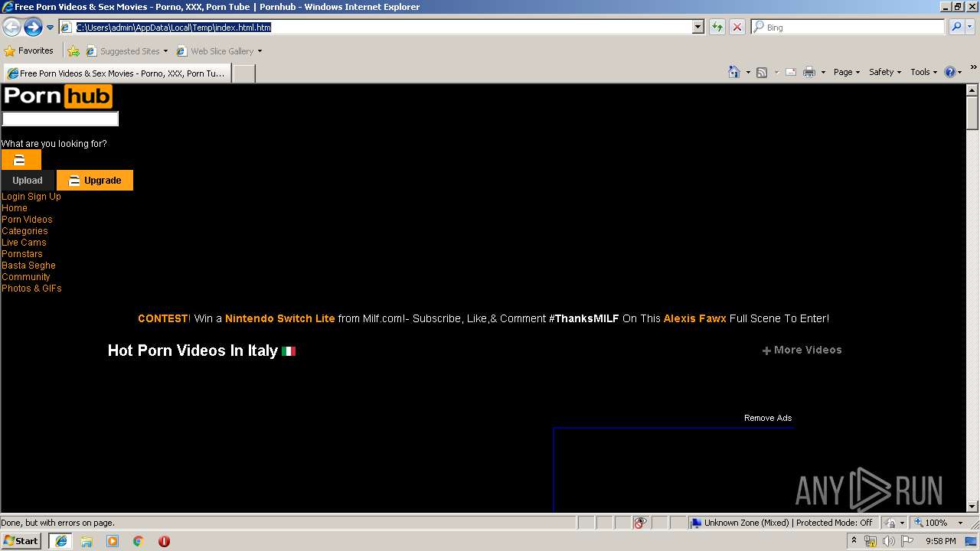Open the Suggested Sites dropdown

point(126,51)
